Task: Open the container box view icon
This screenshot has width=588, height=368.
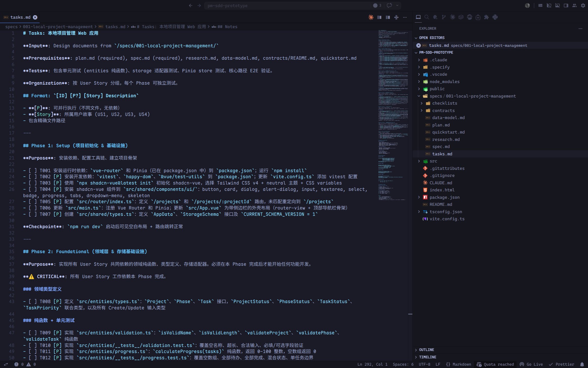Action: (x=461, y=17)
